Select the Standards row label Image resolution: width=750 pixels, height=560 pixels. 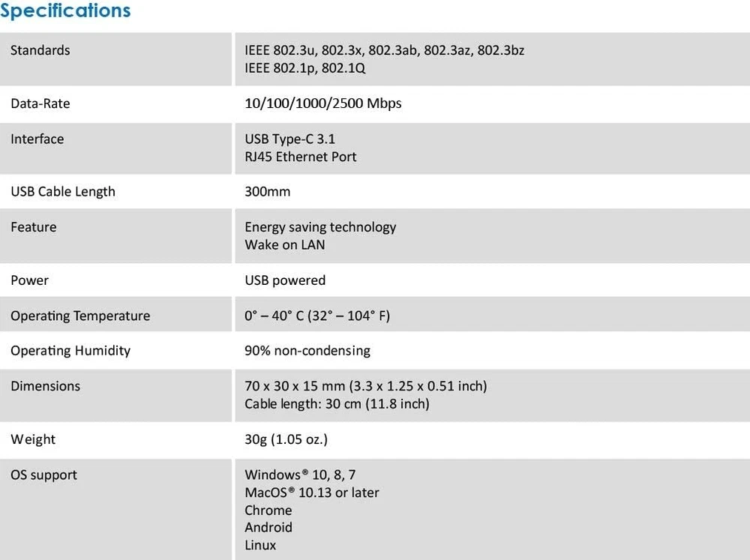coord(40,50)
